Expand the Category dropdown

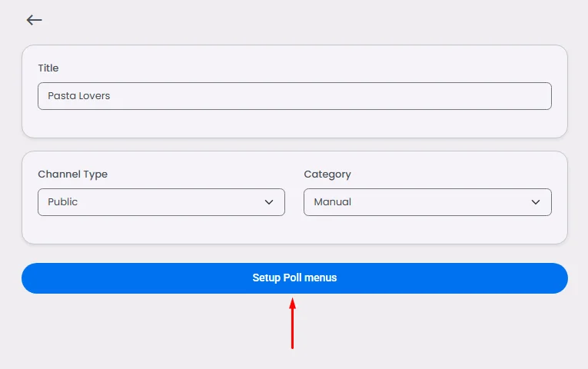point(427,202)
